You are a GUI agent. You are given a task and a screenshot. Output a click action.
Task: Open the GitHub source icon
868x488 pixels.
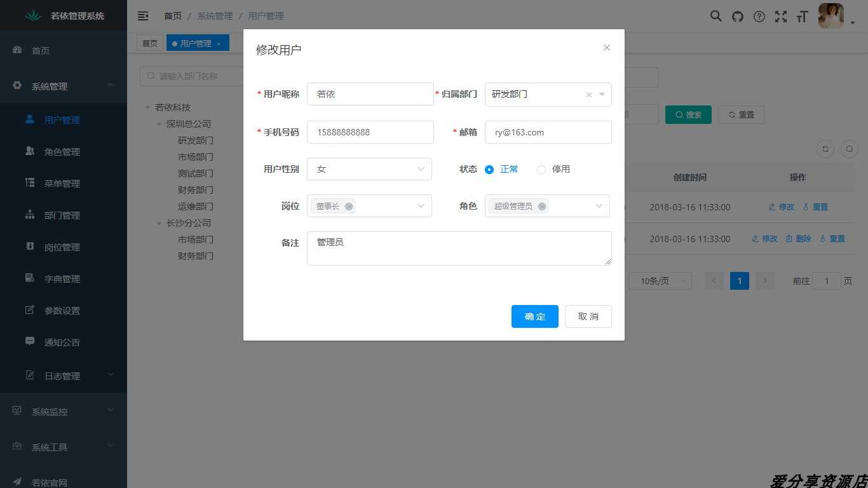(738, 17)
